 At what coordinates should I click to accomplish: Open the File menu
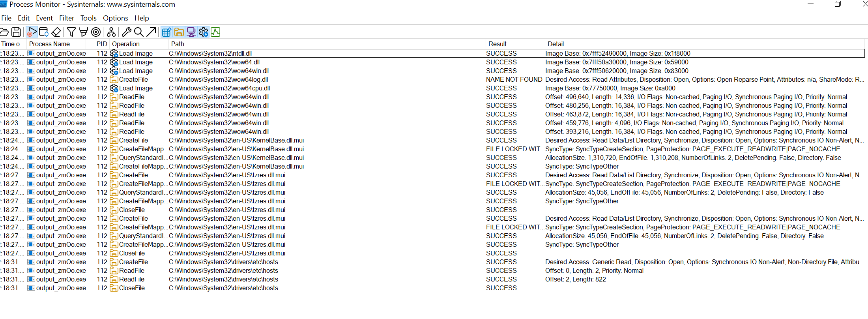coord(6,18)
